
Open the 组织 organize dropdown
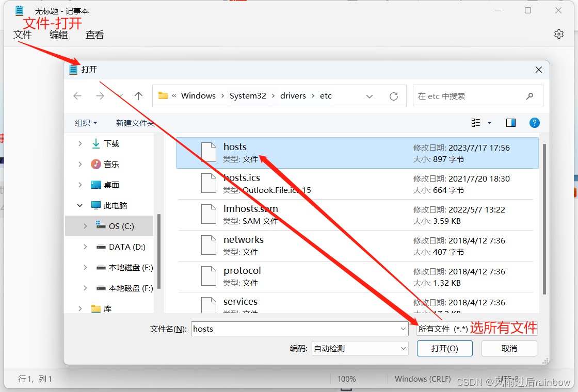(x=86, y=123)
